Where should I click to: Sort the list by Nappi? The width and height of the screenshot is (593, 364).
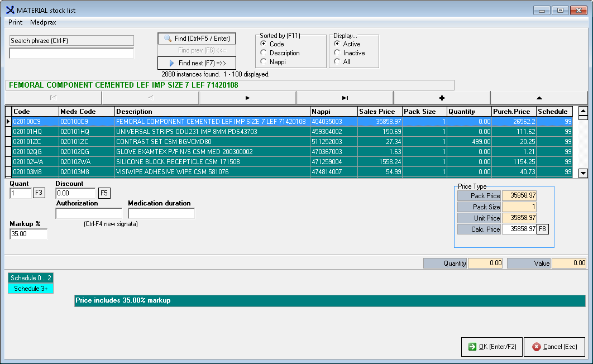click(264, 62)
